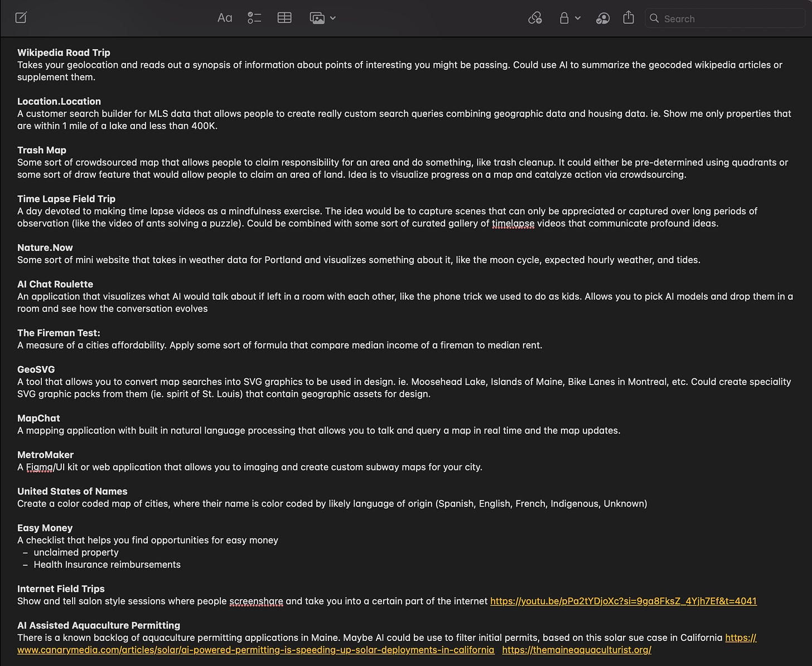The height and width of the screenshot is (666, 812).
Task: Expand the media insert dropdown arrow
Action: [333, 18]
